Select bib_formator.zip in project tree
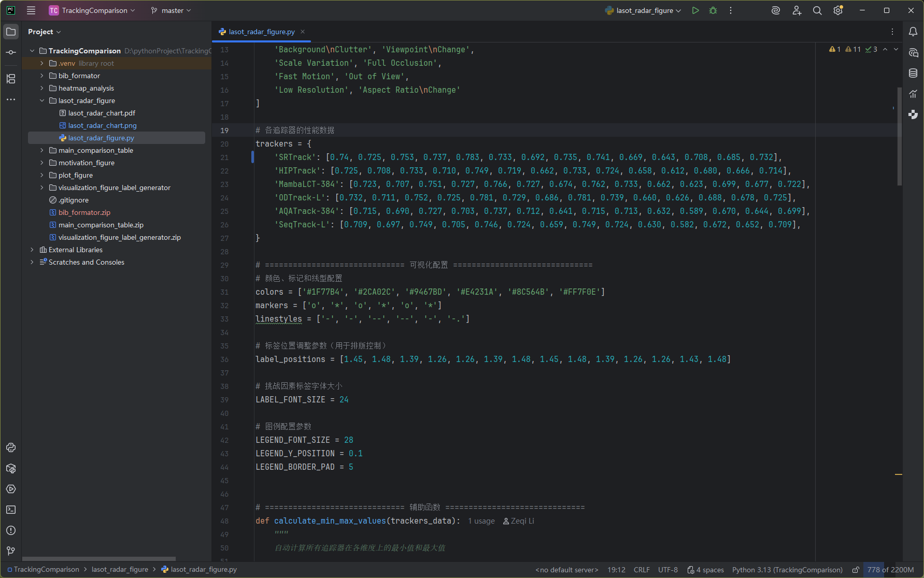The image size is (924, 578). coord(80,212)
